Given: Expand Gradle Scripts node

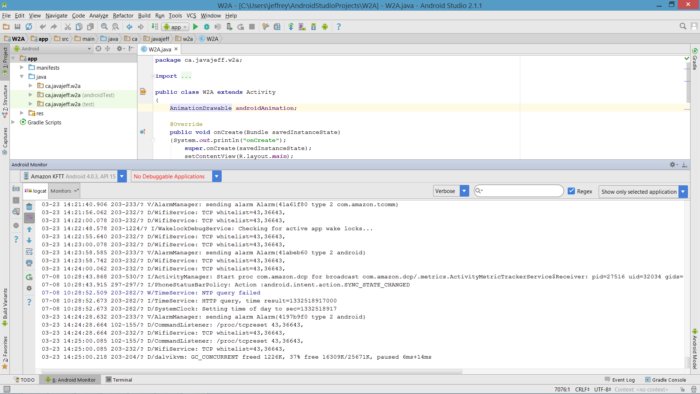Looking at the screenshot, I should pyautogui.click(x=13, y=122).
